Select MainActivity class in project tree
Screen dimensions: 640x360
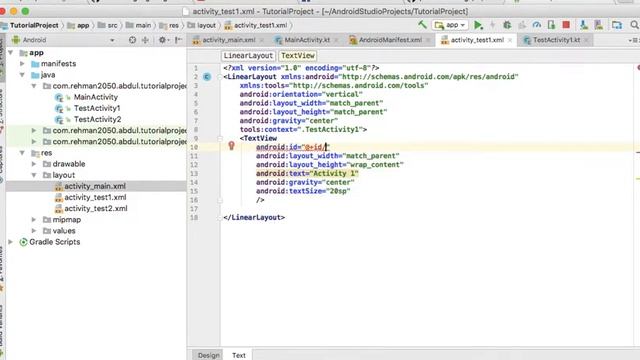point(96,97)
